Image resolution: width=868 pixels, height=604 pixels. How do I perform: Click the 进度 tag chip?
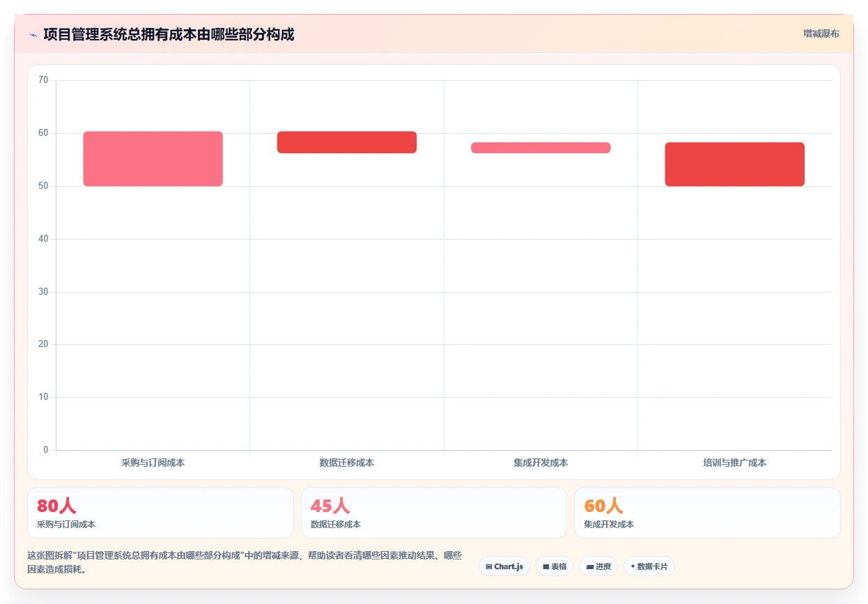[x=598, y=566]
